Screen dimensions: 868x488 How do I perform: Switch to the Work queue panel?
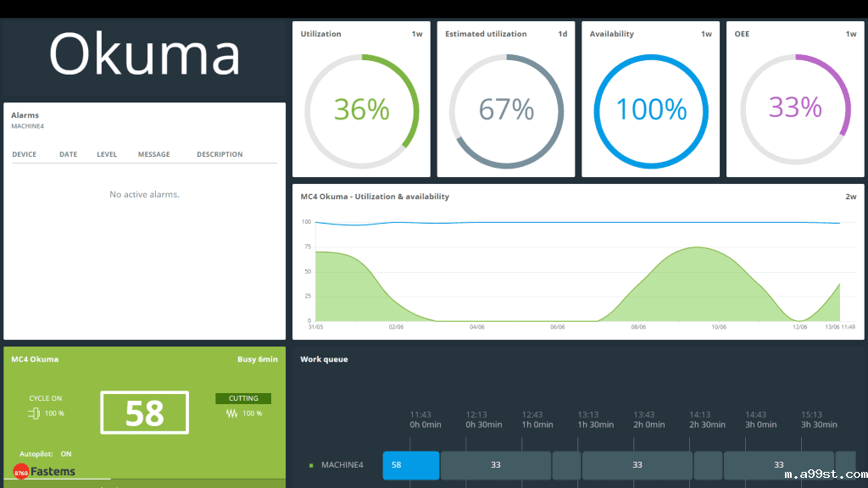point(323,358)
